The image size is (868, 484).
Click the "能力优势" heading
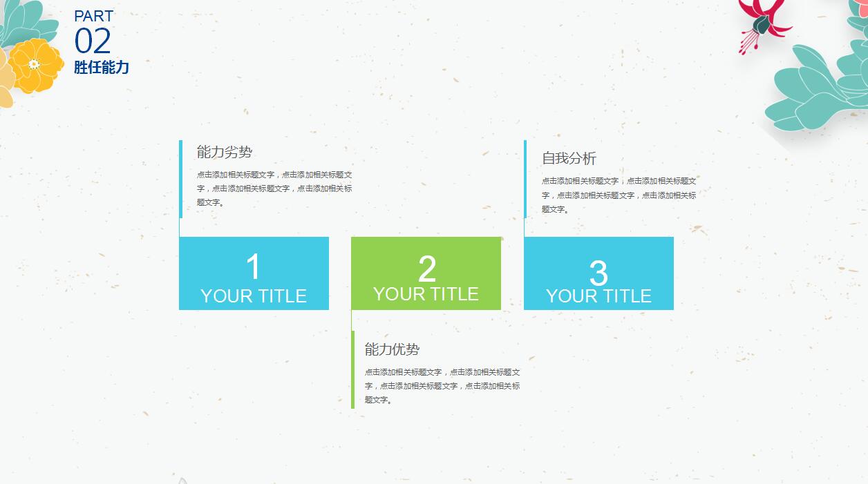pyautogui.click(x=392, y=349)
